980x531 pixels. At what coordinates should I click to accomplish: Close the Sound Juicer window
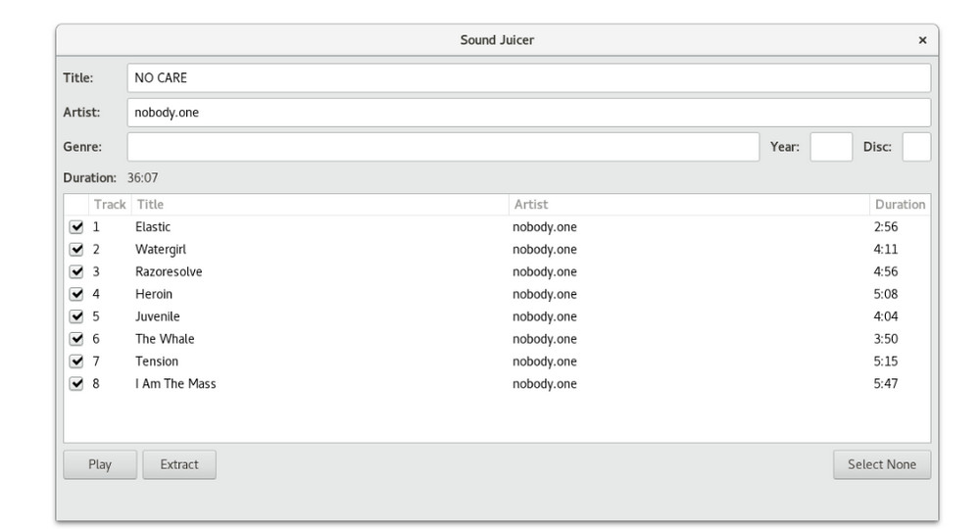922,40
